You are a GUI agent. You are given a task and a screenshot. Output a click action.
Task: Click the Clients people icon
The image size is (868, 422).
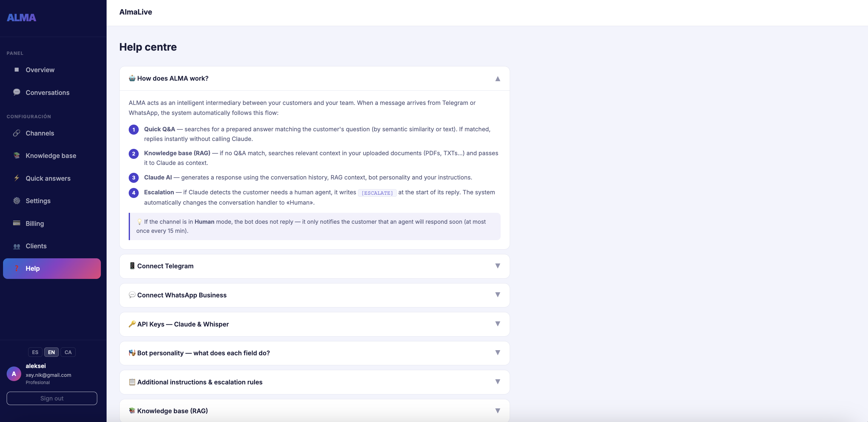point(17,246)
